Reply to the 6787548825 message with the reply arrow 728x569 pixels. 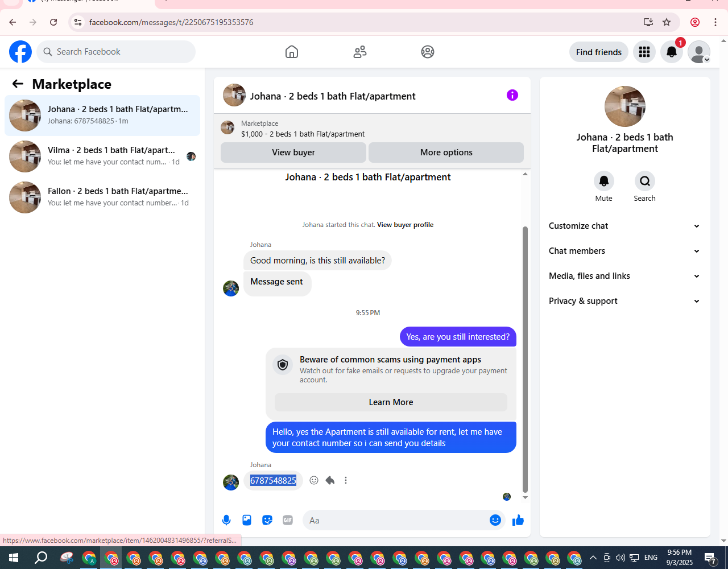point(330,480)
